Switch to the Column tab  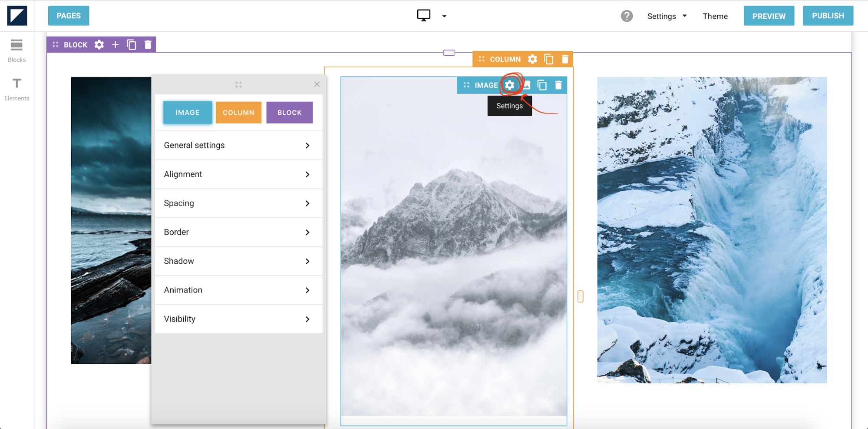(238, 113)
